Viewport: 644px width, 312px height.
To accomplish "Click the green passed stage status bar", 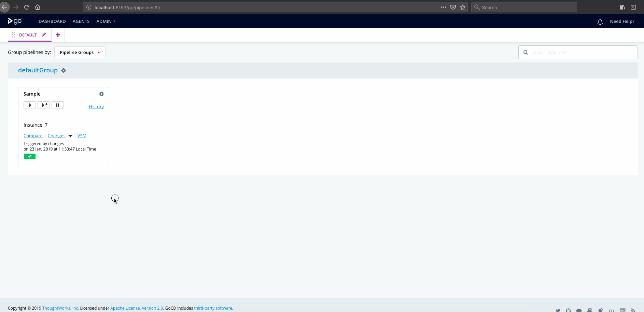I will click(30, 156).
